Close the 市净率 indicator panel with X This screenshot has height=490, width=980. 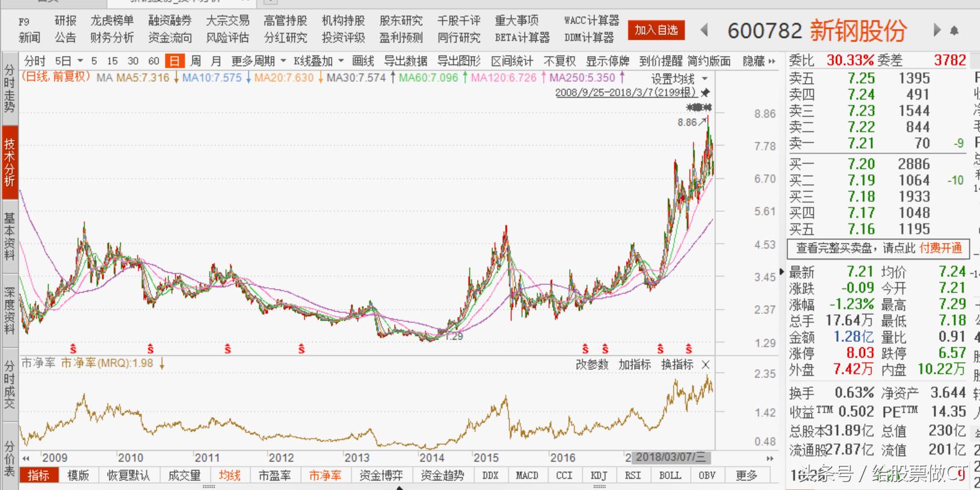(706, 365)
